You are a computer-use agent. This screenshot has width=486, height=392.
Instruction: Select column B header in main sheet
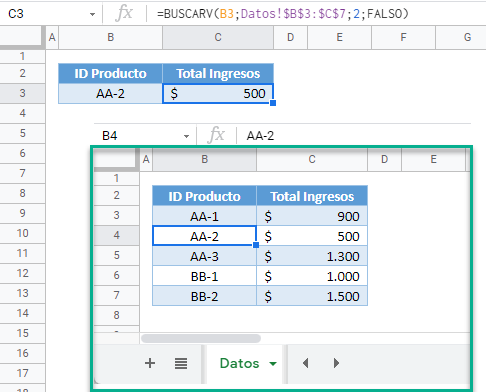pyautogui.click(x=110, y=37)
